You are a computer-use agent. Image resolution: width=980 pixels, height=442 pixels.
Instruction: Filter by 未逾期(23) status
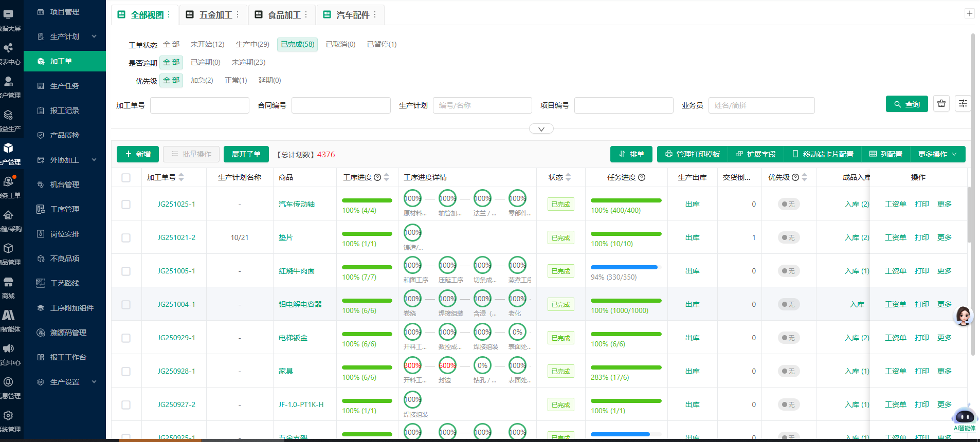tap(248, 62)
